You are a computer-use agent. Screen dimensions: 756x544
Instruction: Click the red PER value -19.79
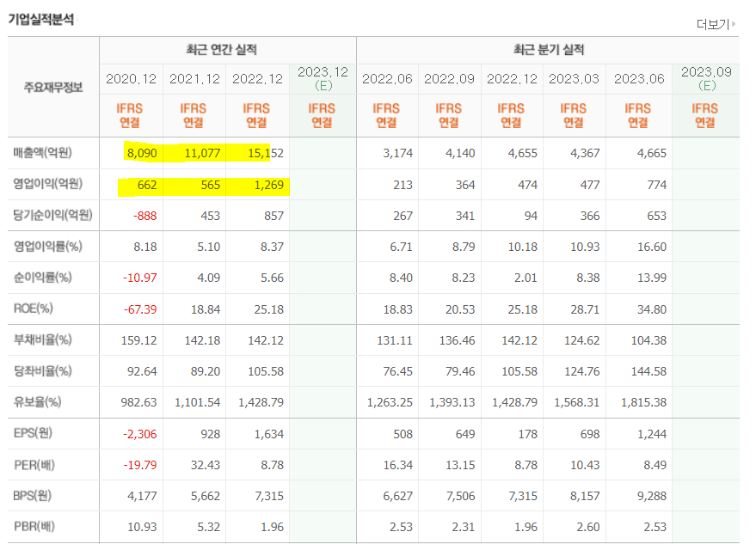pyautogui.click(x=140, y=465)
